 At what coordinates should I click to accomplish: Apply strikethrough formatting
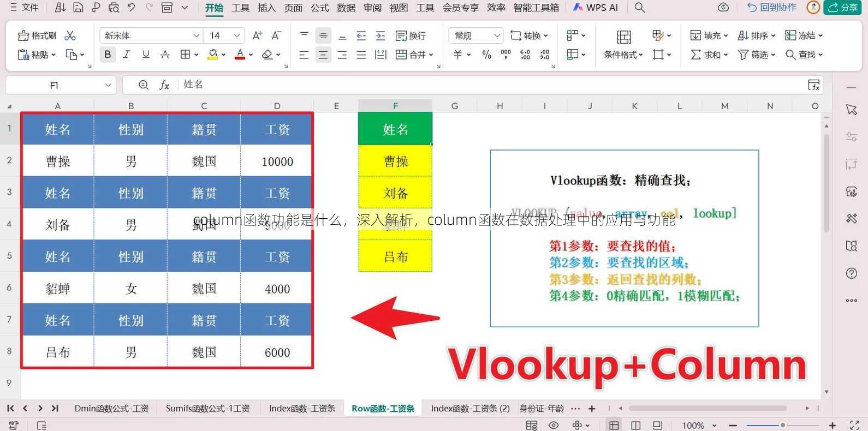pyautogui.click(x=165, y=55)
